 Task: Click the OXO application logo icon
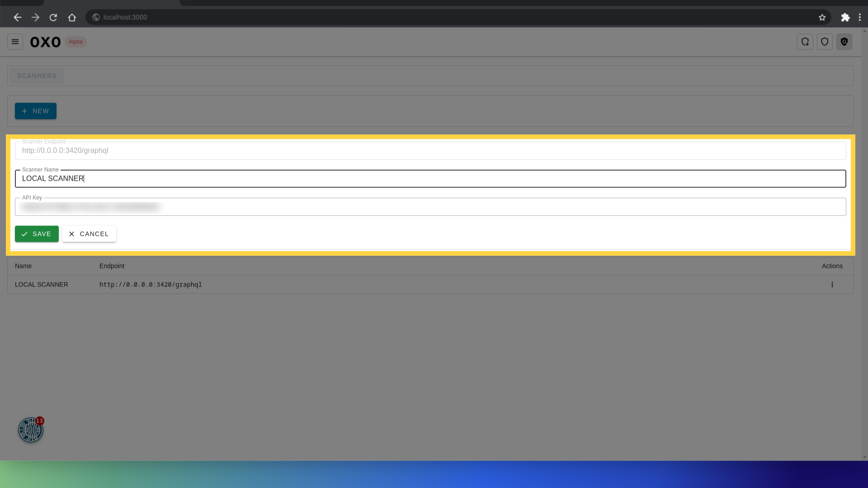[x=45, y=41]
